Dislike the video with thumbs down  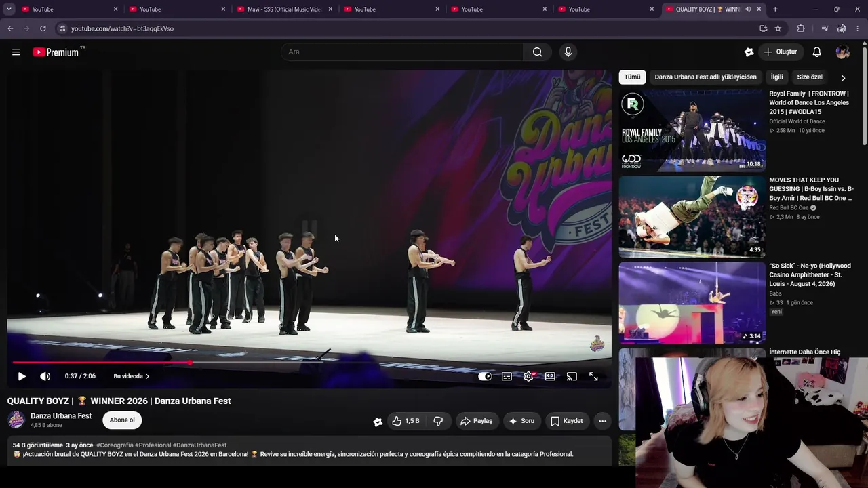438,421
